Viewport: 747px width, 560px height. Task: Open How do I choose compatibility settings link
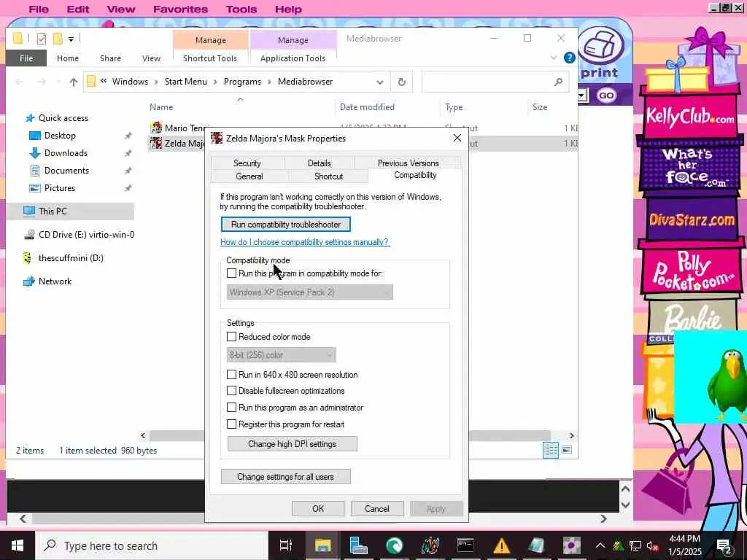tap(305, 242)
